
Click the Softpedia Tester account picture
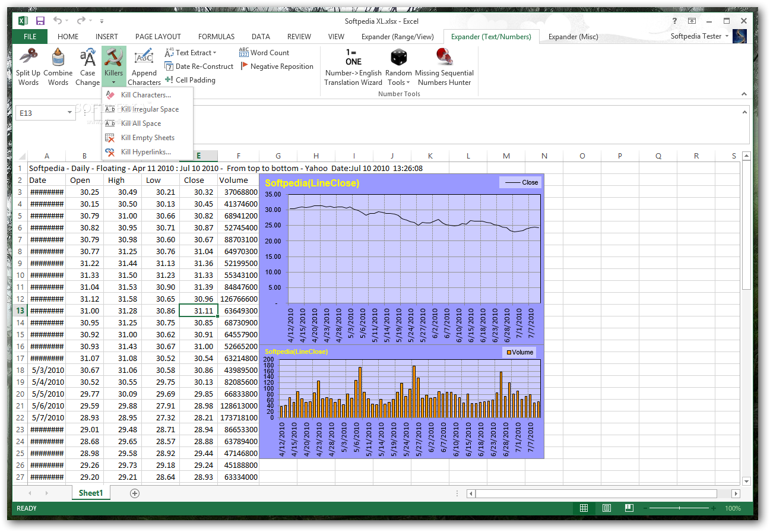tap(740, 36)
